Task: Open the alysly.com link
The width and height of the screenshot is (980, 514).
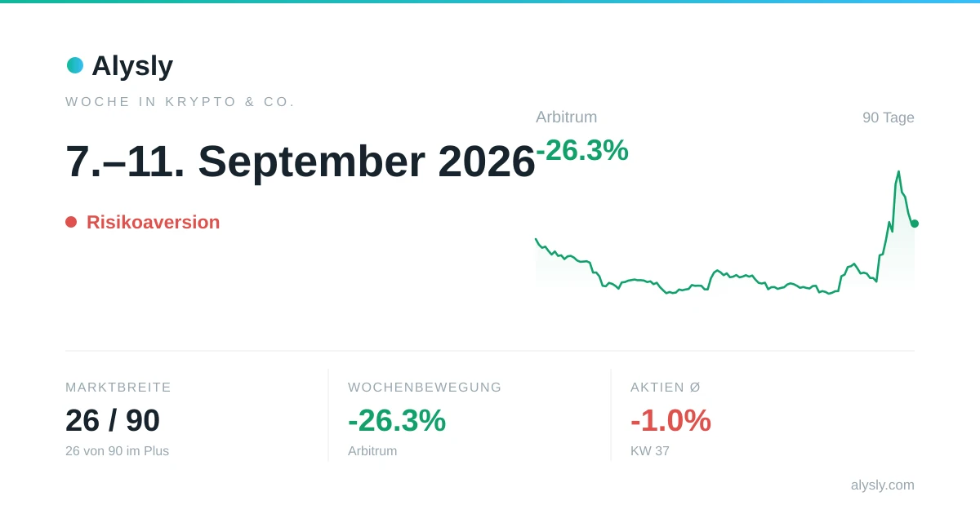Action: pos(883,485)
